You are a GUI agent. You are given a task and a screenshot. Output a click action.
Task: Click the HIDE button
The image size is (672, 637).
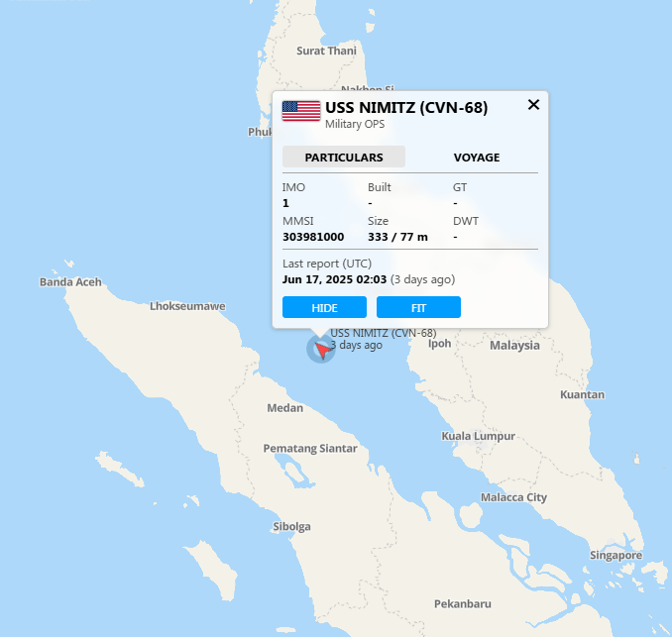click(x=324, y=307)
